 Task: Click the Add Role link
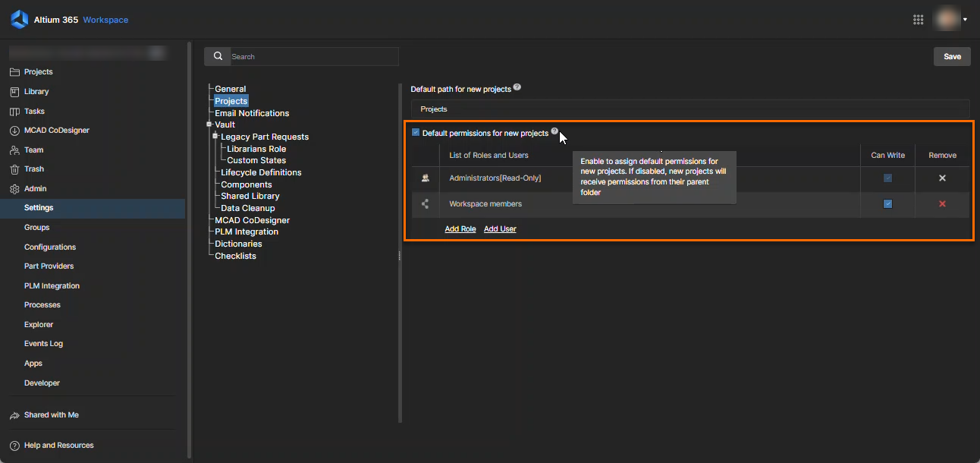tap(460, 228)
